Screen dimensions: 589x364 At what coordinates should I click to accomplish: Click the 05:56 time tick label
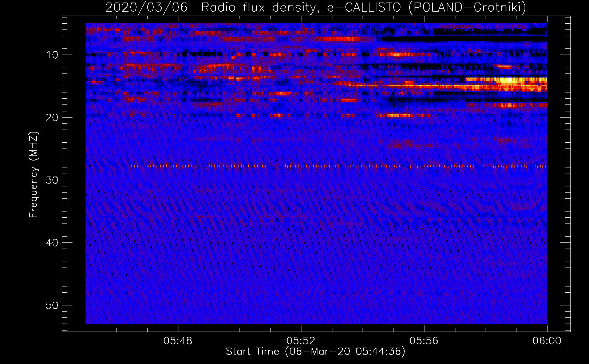[424, 341]
